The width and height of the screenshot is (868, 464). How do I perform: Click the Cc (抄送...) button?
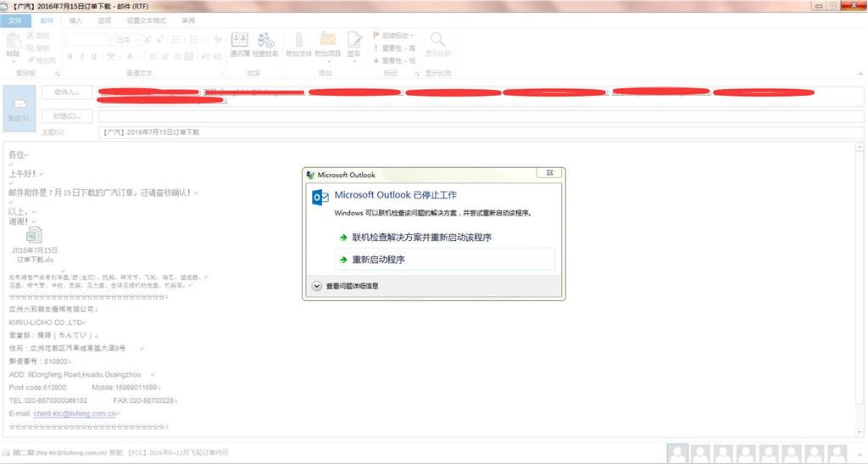tap(67, 116)
